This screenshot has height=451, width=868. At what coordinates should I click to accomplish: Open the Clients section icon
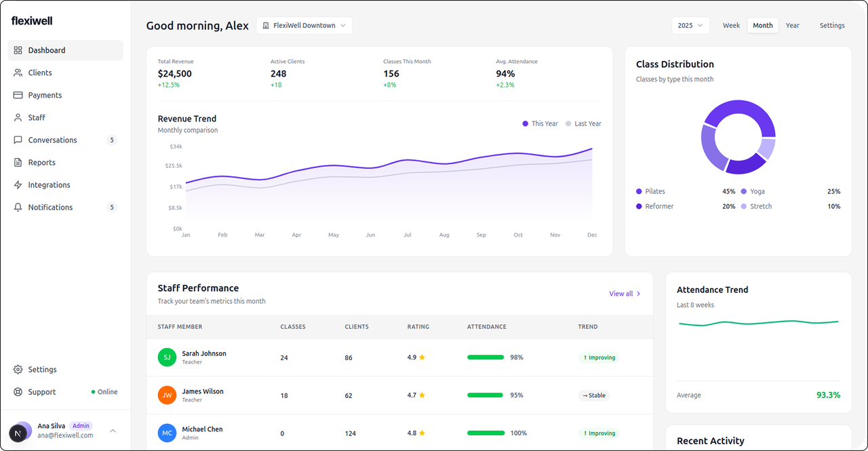(18, 72)
